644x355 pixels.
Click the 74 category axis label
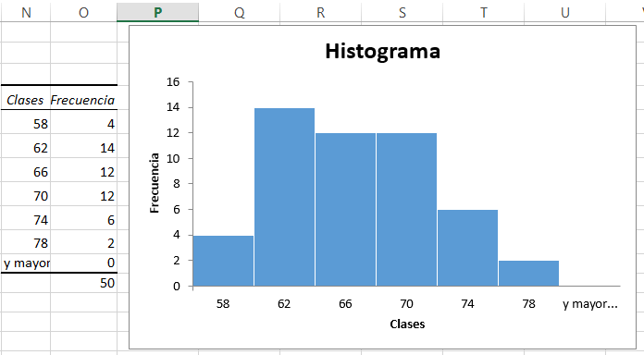coord(468,304)
